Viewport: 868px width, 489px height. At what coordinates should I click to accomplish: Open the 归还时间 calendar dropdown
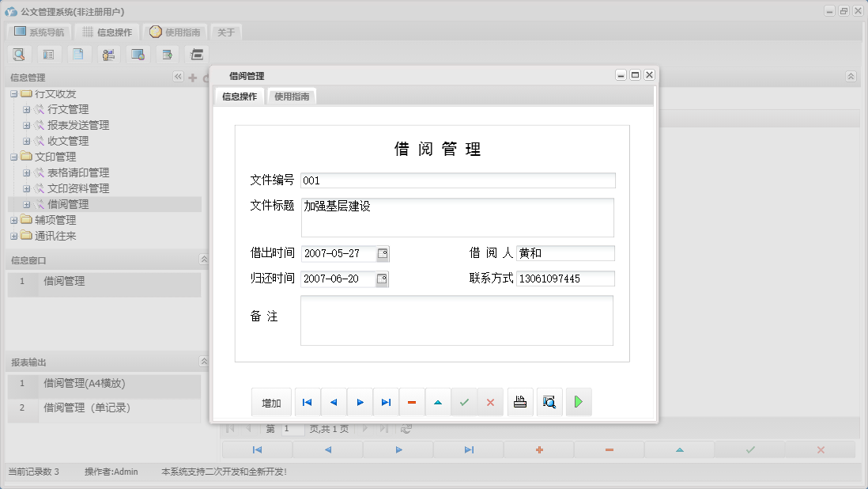(x=382, y=279)
